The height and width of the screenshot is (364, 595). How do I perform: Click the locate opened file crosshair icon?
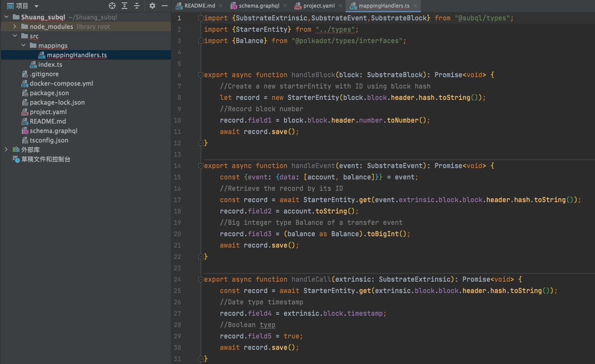coord(112,6)
